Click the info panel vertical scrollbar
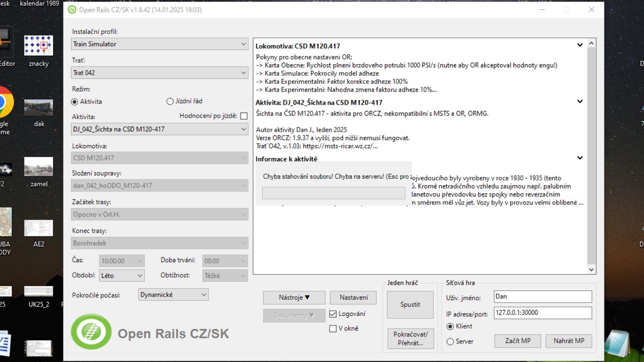The image size is (644, 362). point(591,156)
